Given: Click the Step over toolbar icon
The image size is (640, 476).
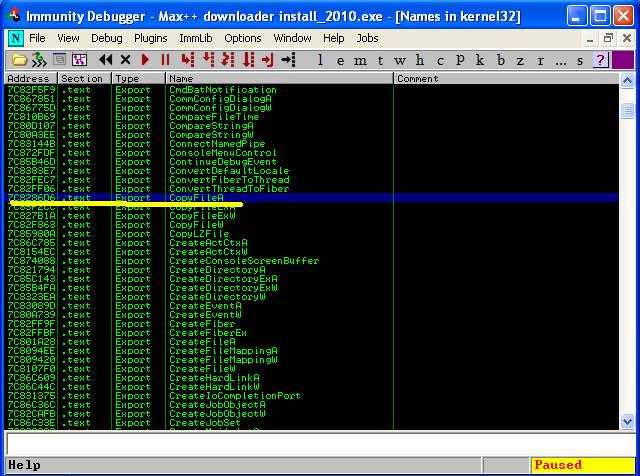Looking at the screenshot, I should [x=208, y=60].
